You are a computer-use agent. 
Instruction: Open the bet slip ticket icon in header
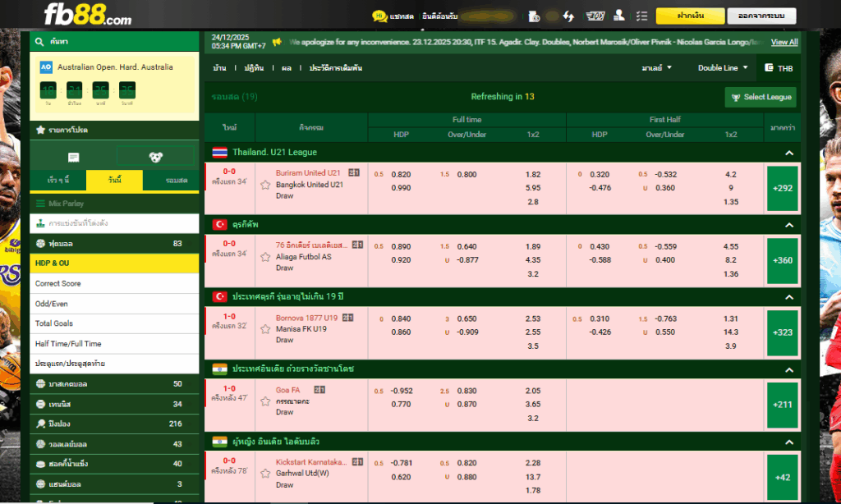coord(595,16)
